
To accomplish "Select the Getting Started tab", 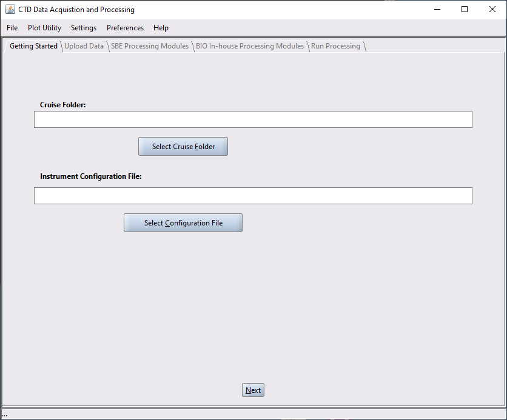I will coord(33,46).
